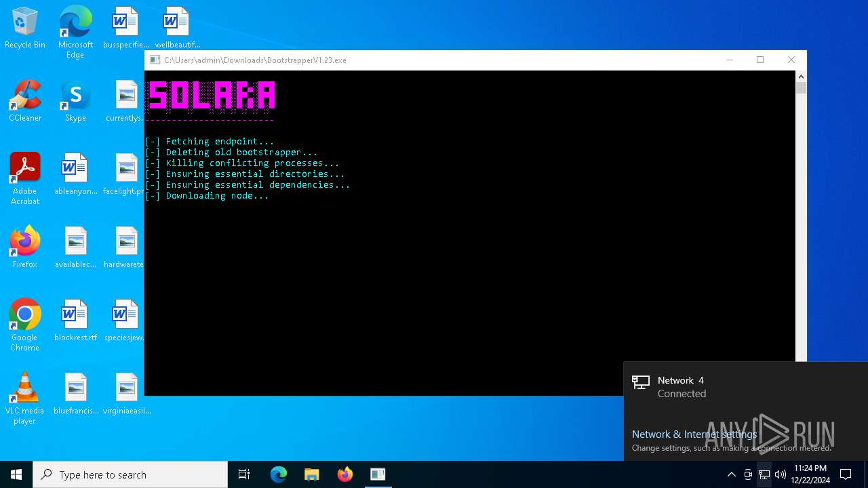868x488 pixels.
Task: Select the bluefrancis image file icon
Action: click(75, 394)
